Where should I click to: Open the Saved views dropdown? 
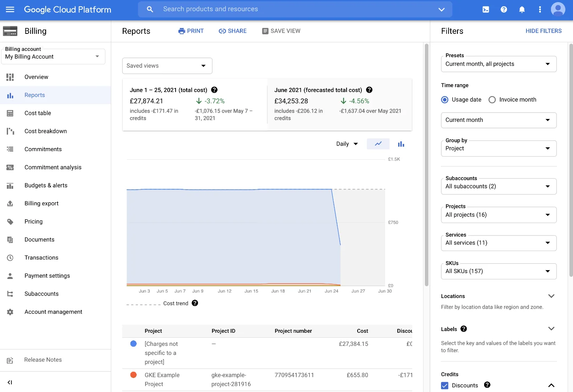click(x=167, y=66)
